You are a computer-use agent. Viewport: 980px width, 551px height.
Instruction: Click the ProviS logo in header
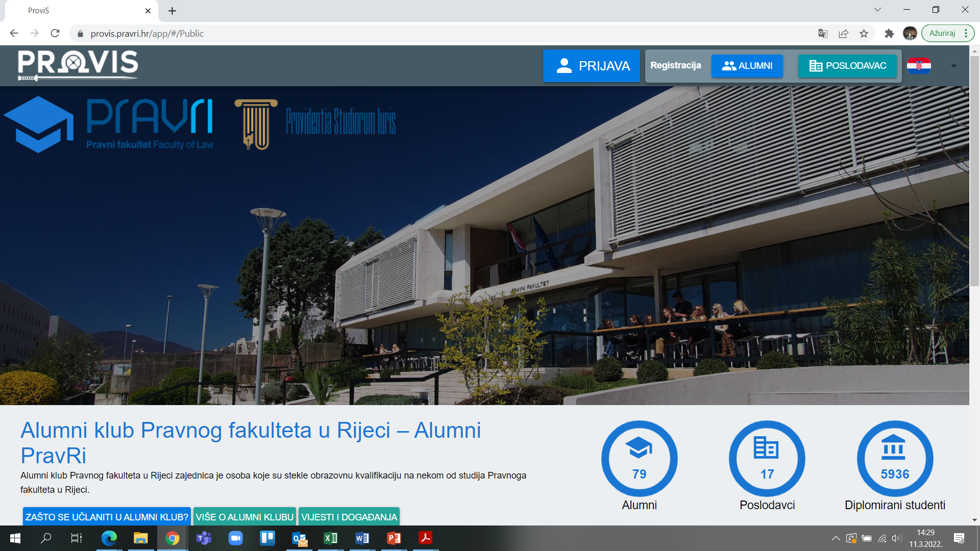[x=78, y=65]
